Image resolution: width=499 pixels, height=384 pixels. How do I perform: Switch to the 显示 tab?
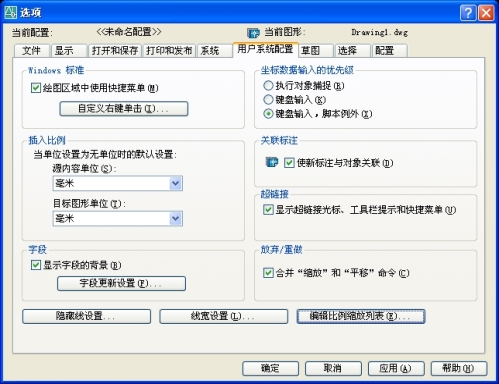69,51
